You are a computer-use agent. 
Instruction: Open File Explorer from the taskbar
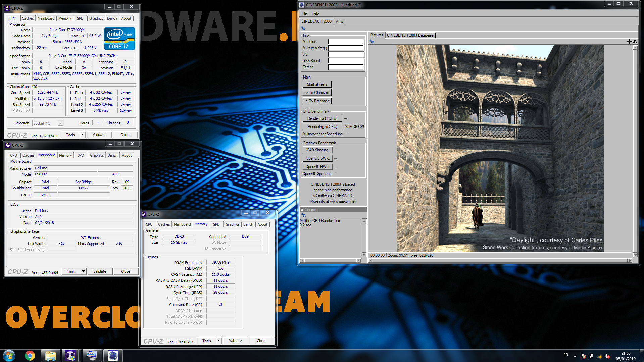click(50, 356)
